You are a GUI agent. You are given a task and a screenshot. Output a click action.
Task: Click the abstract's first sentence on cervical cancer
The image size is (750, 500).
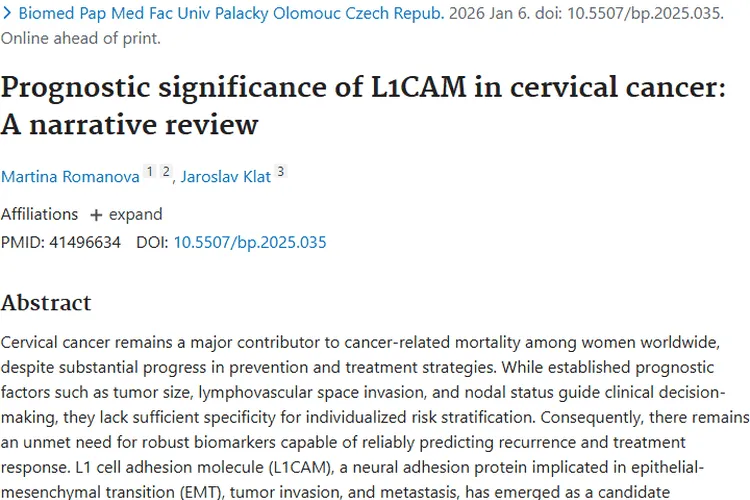pyautogui.click(x=370, y=341)
